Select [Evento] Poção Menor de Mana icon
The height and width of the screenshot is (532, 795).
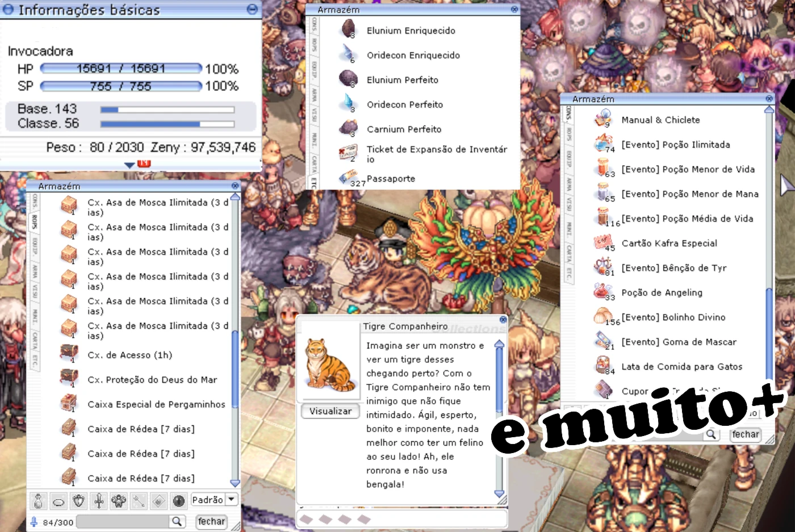coord(603,193)
